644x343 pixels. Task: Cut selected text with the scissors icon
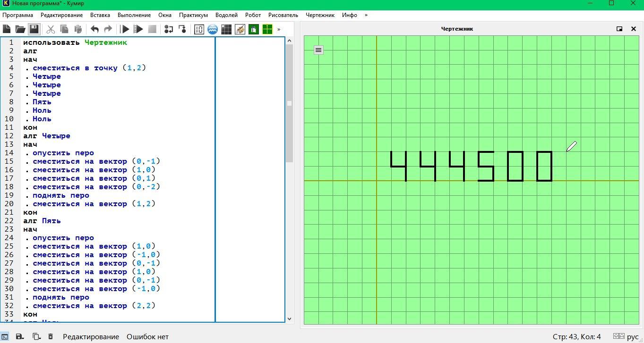[51, 29]
